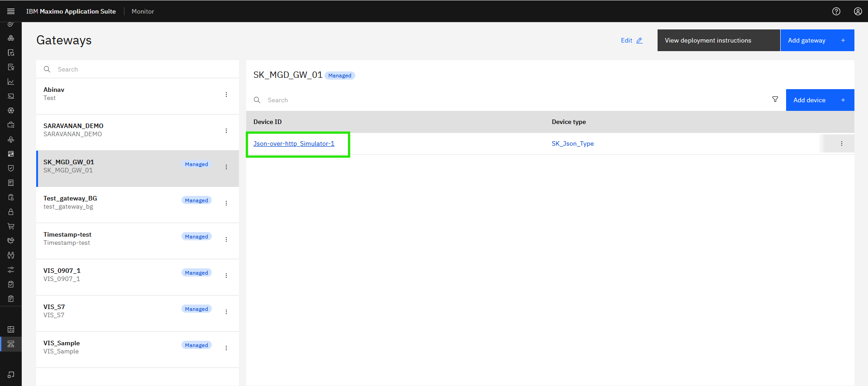Image resolution: width=868 pixels, height=386 pixels.
Task: Click the bottom corner-bracket sidebar icon
Action: (11, 375)
